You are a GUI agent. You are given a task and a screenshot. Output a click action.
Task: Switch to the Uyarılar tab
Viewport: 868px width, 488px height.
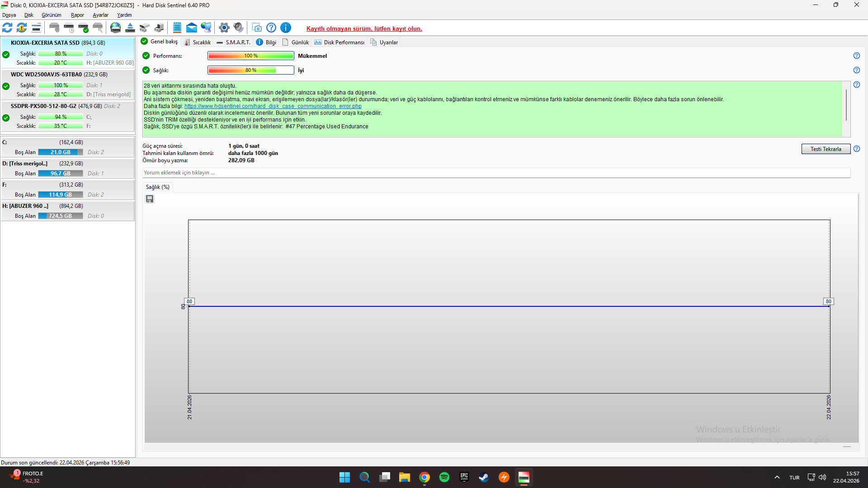coord(384,42)
